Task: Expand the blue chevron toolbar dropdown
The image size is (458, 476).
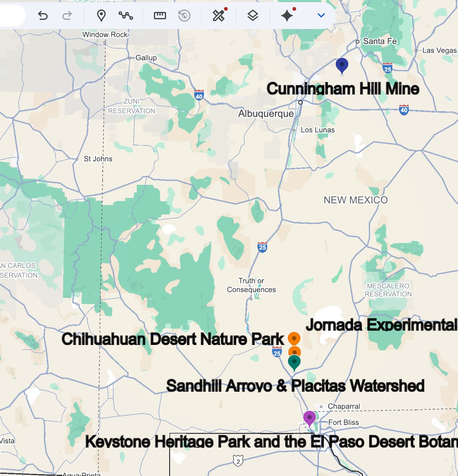Action: click(321, 15)
